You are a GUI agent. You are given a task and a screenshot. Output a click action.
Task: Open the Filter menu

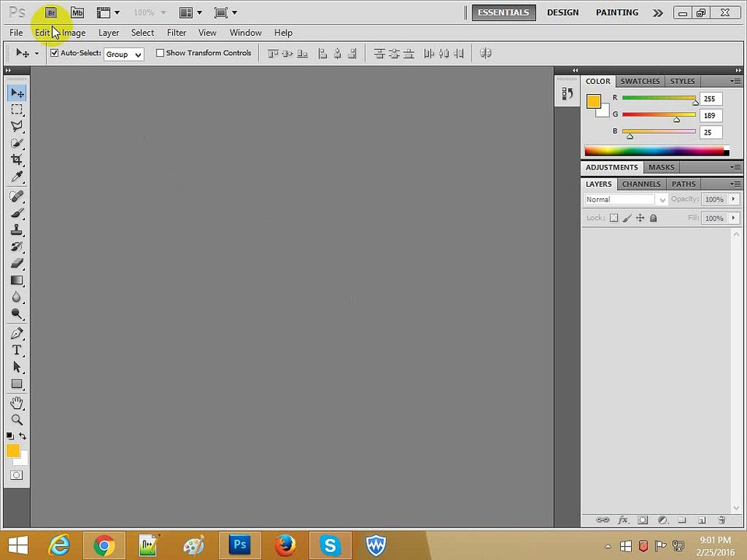(x=177, y=33)
